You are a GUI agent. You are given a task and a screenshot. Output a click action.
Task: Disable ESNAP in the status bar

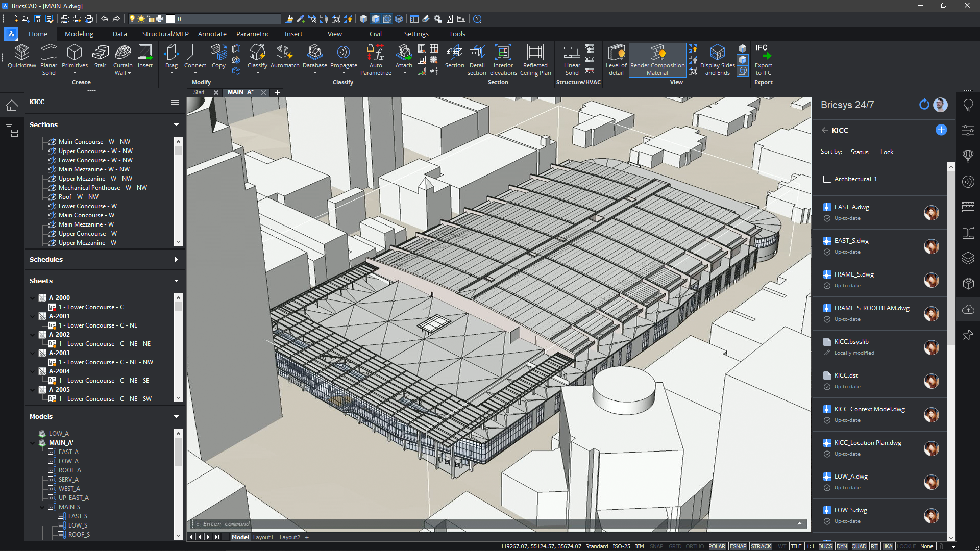coord(738,546)
